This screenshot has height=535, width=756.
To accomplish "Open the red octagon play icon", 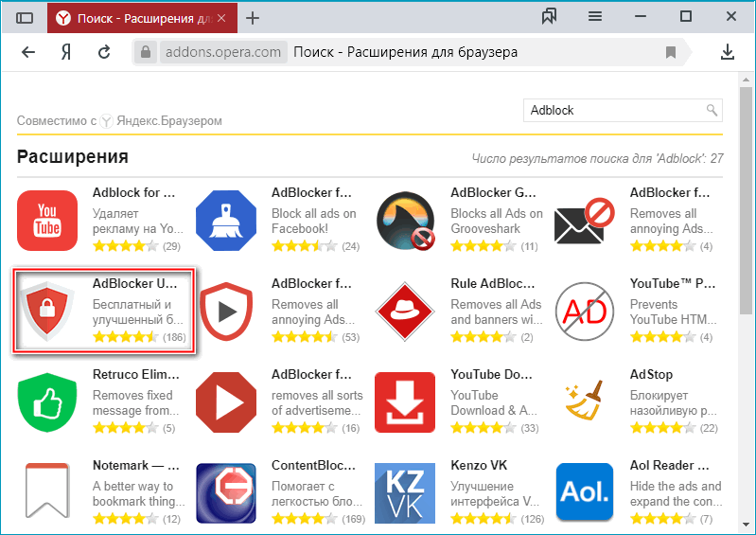I will (x=226, y=402).
